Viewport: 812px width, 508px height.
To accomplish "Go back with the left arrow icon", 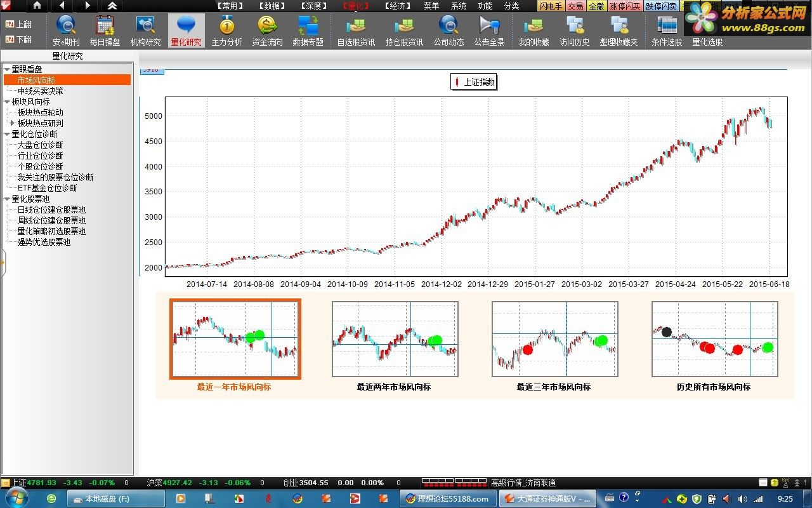I will tap(62, 6).
